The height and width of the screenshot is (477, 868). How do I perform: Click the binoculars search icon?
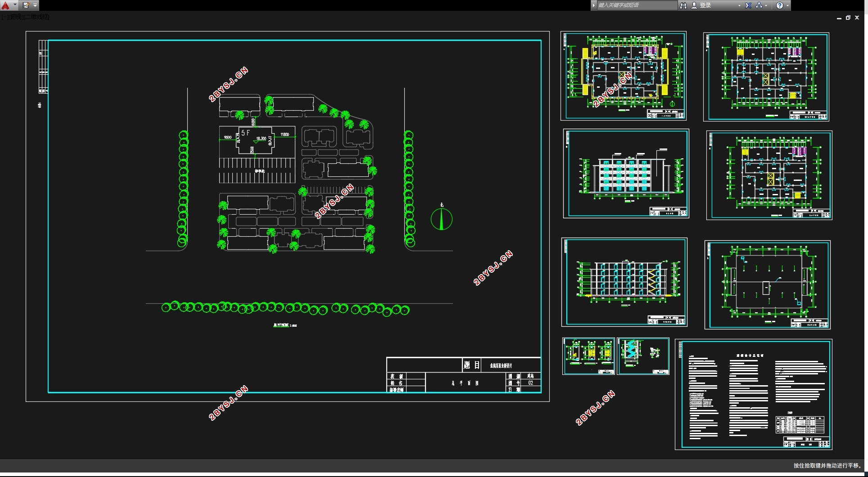click(683, 5)
